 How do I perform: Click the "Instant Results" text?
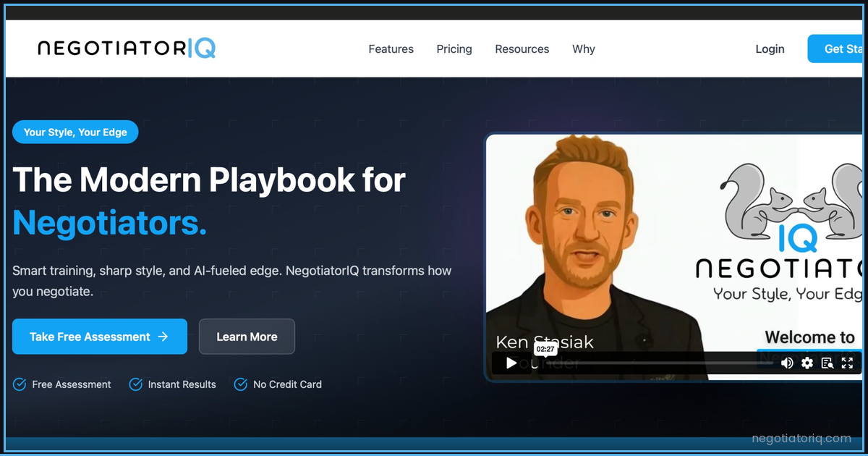[182, 384]
